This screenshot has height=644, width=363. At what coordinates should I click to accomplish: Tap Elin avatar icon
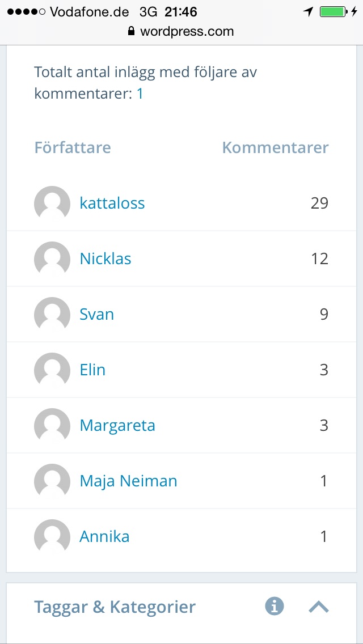coord(52,370)
